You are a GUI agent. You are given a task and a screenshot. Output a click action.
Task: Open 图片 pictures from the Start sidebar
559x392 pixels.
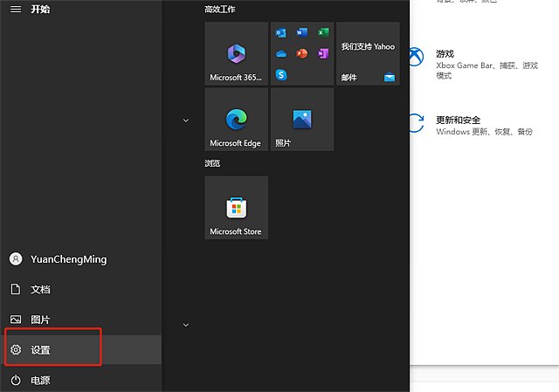(81, 320)
